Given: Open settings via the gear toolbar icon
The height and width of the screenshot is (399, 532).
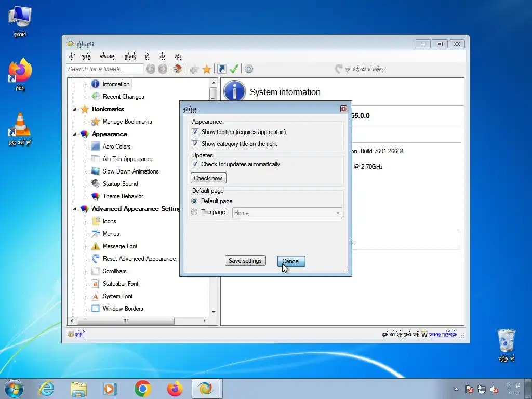Looking at the screenshot, I should pos(249,69).
